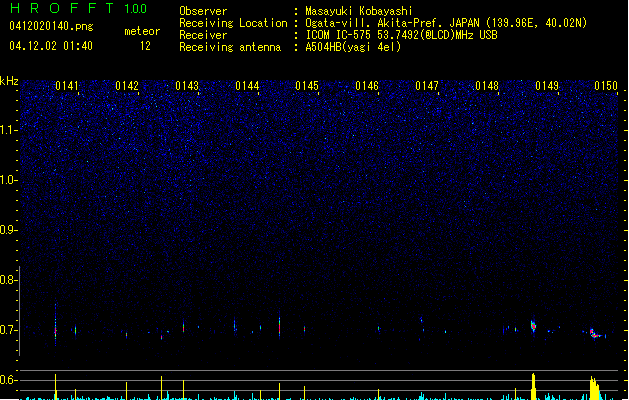The image size is (629, 400).
Task: Click the HROFFT 1.0.0 title text
Action: tap(79, 8)
